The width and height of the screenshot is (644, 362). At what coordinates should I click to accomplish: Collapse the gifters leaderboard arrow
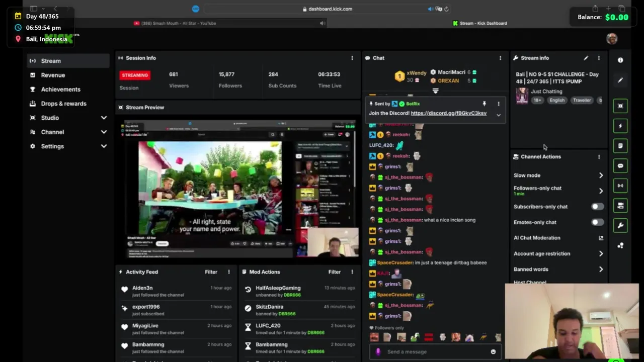(436, 91)
